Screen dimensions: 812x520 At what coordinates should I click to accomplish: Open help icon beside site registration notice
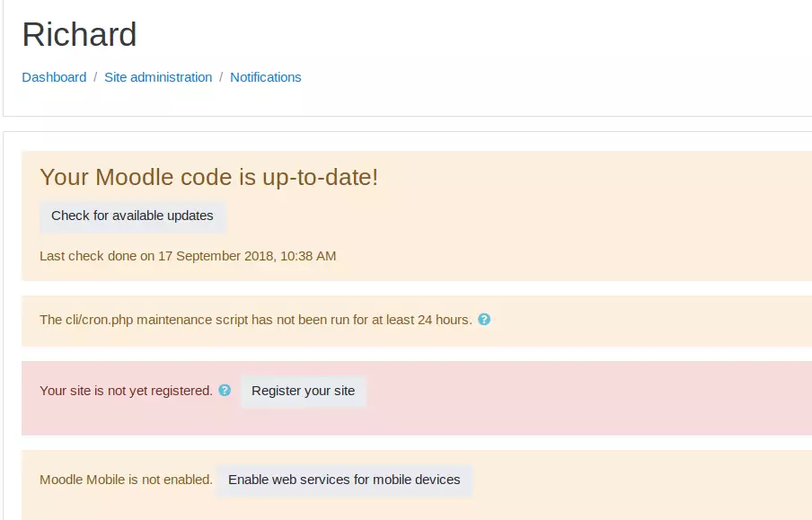coord(225,390)
